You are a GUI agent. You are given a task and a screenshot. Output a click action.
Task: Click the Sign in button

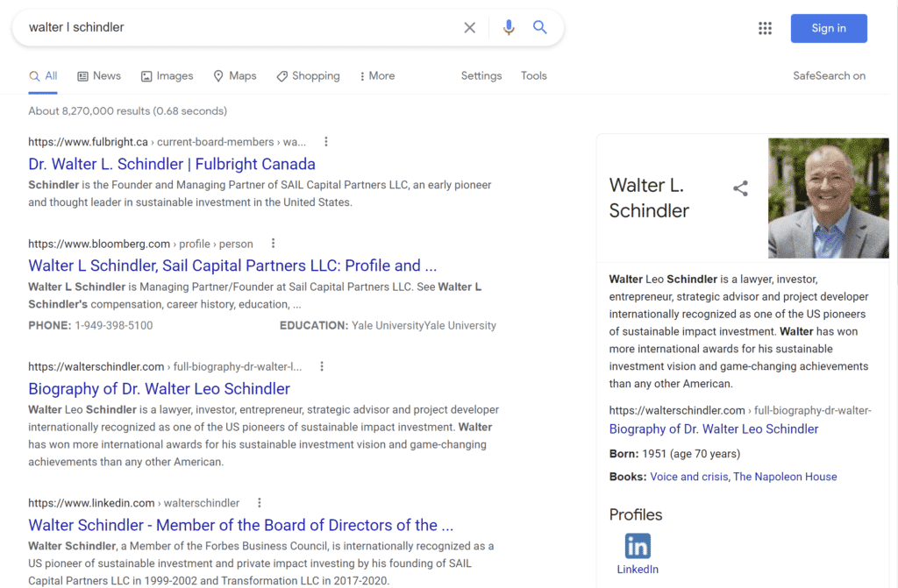829,29
